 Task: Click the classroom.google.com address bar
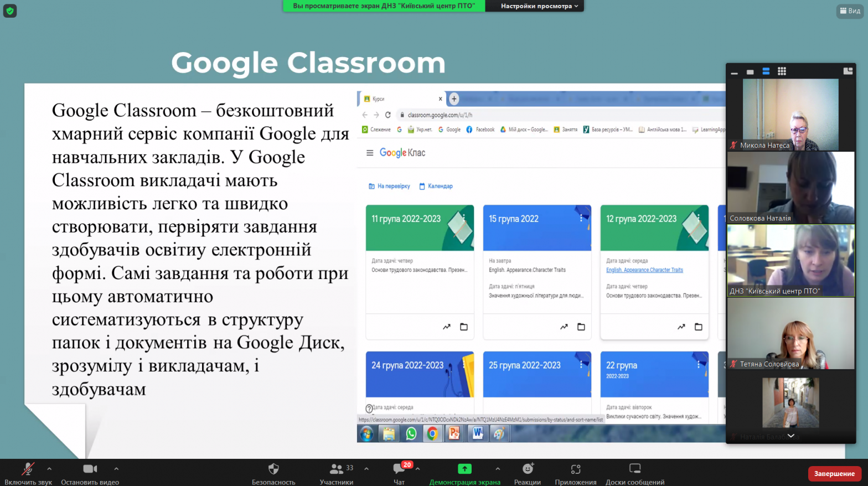pyautogui.click(x=561, y=115)
